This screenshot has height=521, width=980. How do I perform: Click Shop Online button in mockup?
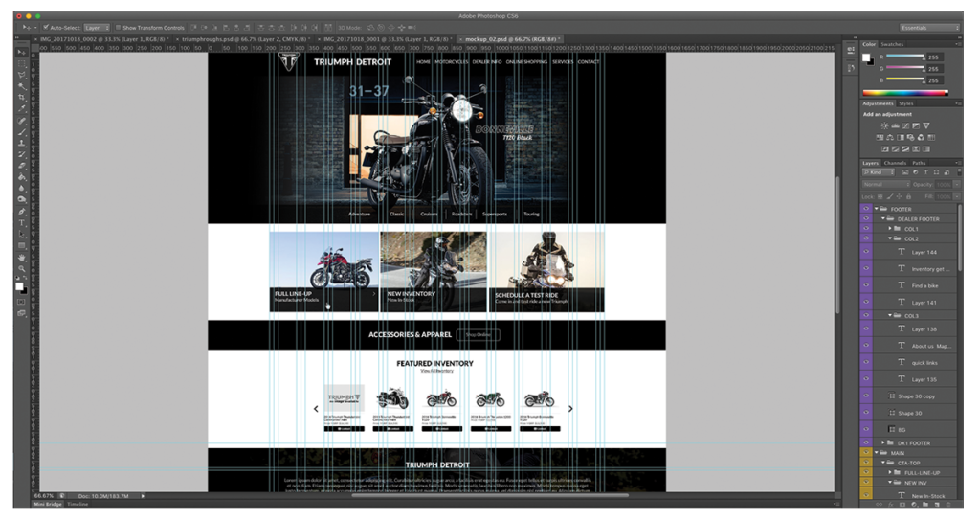(479, 334)
